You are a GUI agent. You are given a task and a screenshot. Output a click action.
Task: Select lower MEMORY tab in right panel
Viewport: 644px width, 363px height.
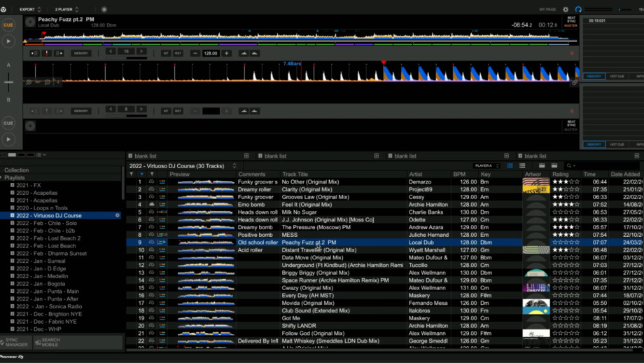click(x=594, y=144)
